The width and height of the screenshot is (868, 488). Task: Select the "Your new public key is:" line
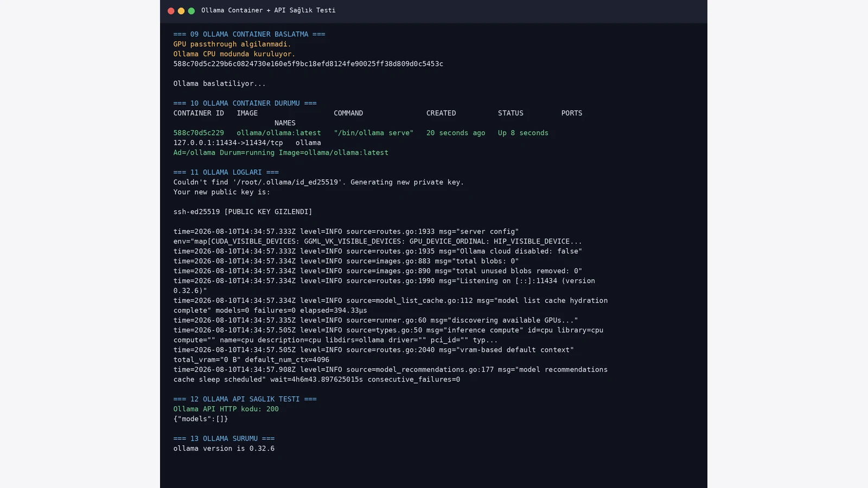222,192
